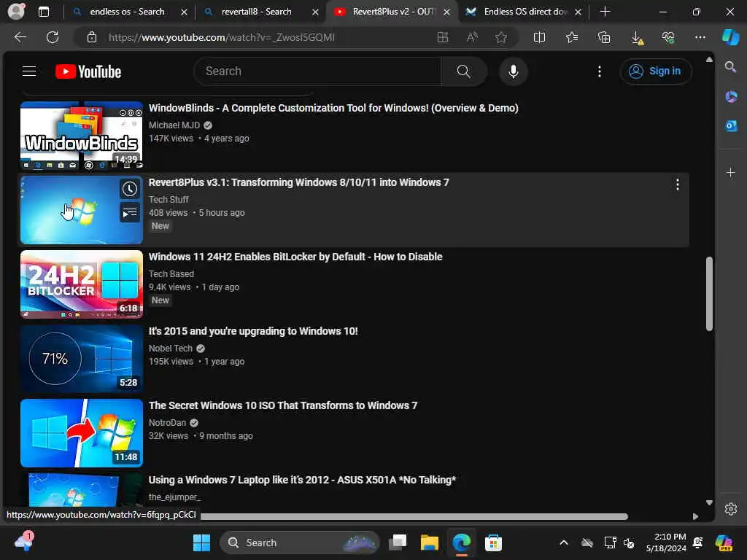Screen dimensions: 747x560
Task: Open Edge Favorites list
Action: (572, 37)
